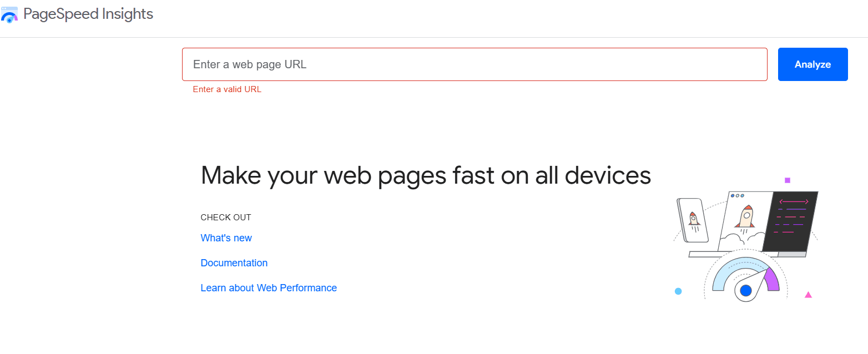The image size is (868, 354).
Task: Click the CHECK OUT label
Action: 225,217
